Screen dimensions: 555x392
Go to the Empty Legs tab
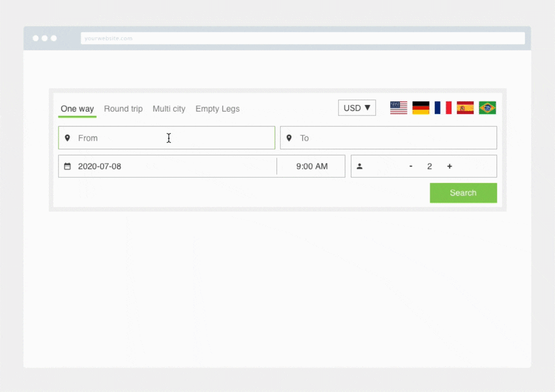(218, 109)
